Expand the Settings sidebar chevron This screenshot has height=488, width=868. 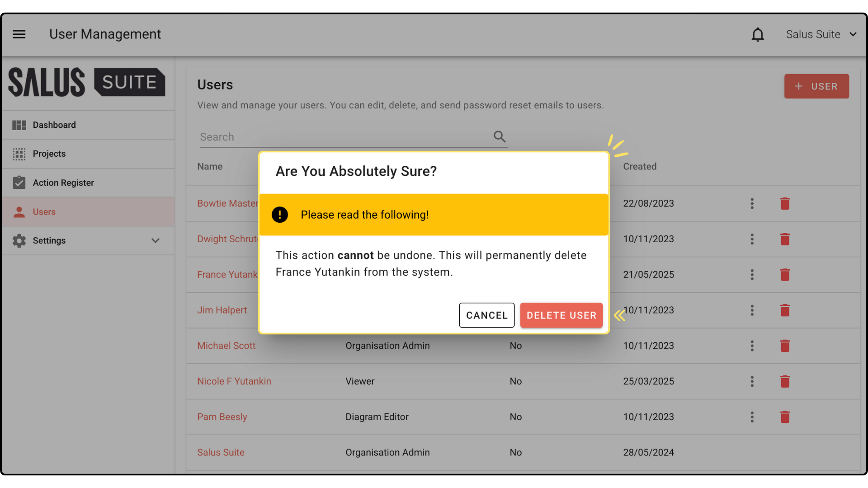point(156,241)
